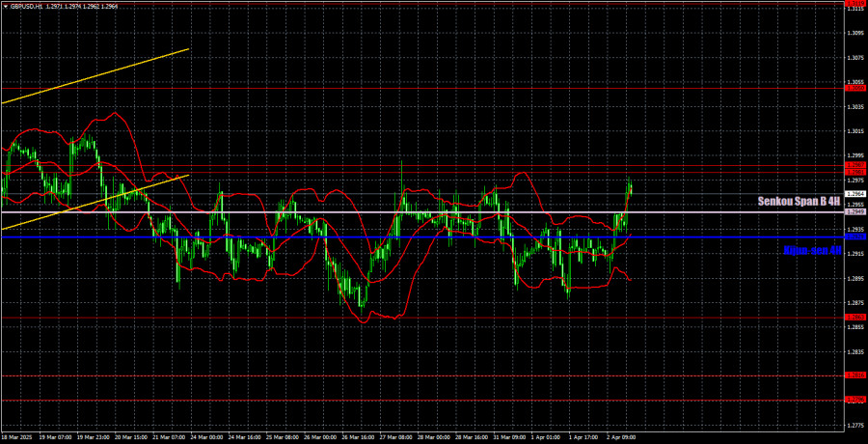This screenshot has width=868, height=444.
Task: Click the 1.3075 value on the price axis
Action: click(855, 58)
